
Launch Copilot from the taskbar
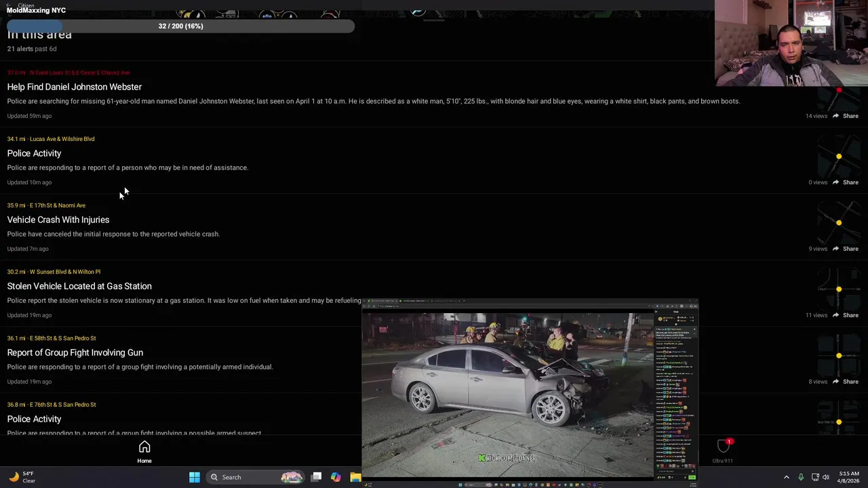[x=336, y=477]
